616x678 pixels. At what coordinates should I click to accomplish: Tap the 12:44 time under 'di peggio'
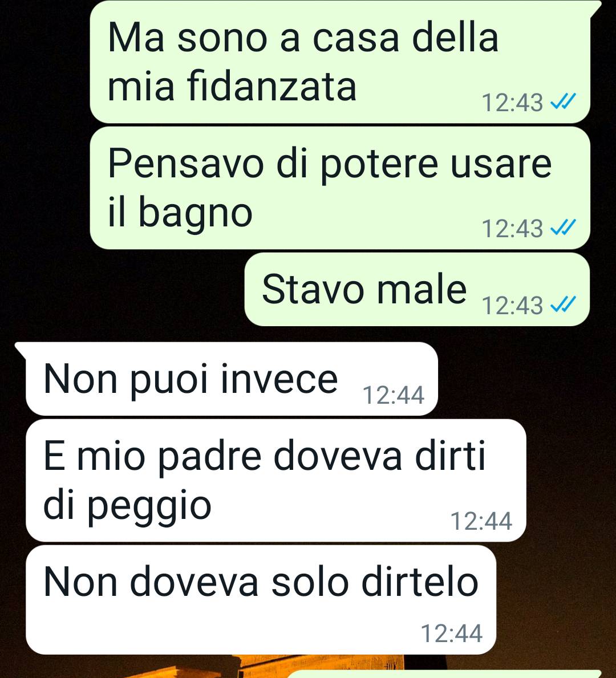(481, 521)
